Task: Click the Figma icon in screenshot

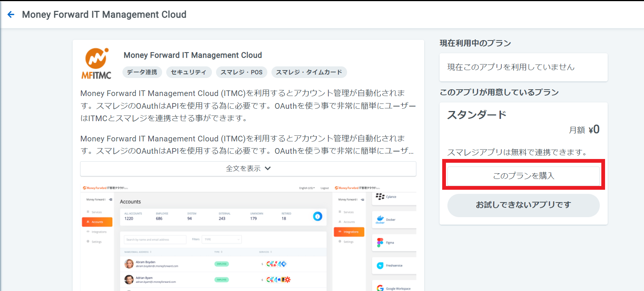Action: (x=380, y=243)
